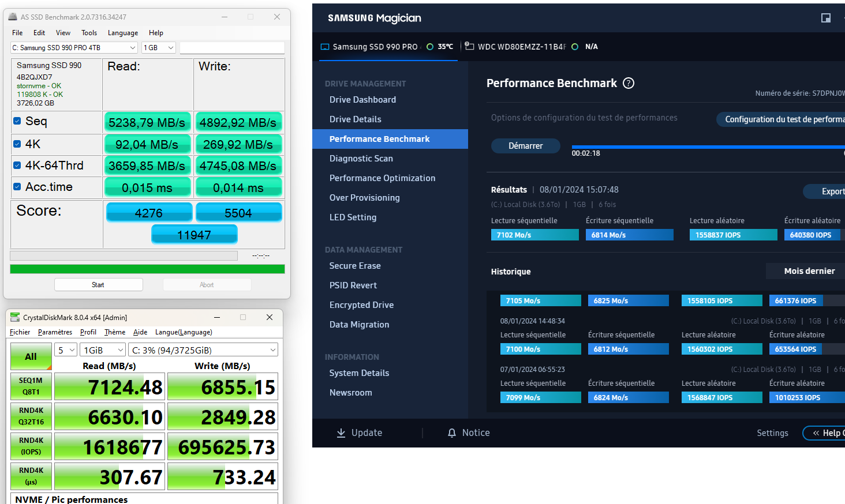845x504 pixels.
Task: Open LED Setting in the sidebar
Action: (x=353, y=217)
